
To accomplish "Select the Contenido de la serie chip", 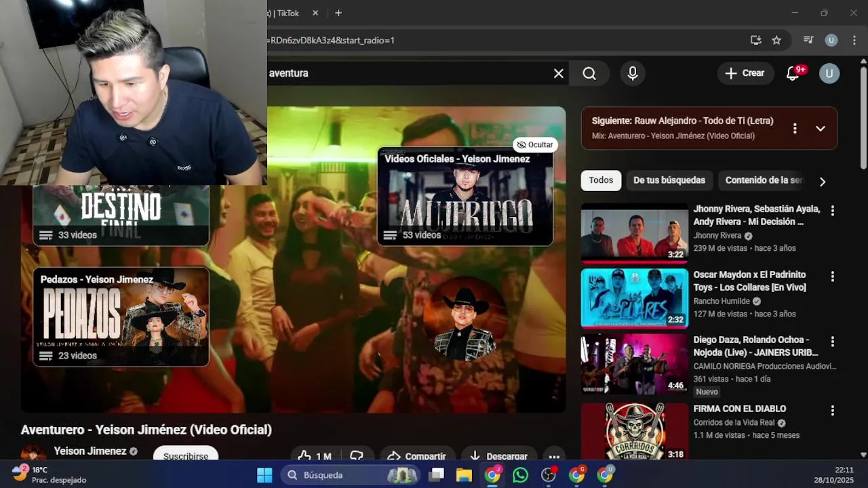I will click(x=764, y=180).
